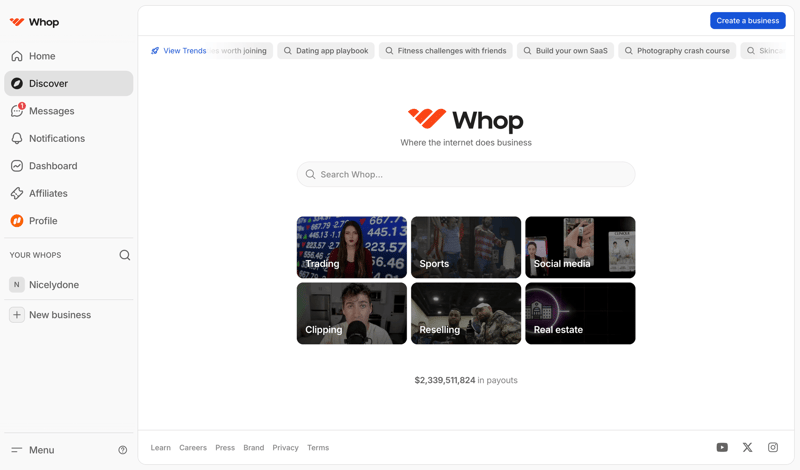Select Fitness challenges with friends suggestion

(x=445, y=51)
